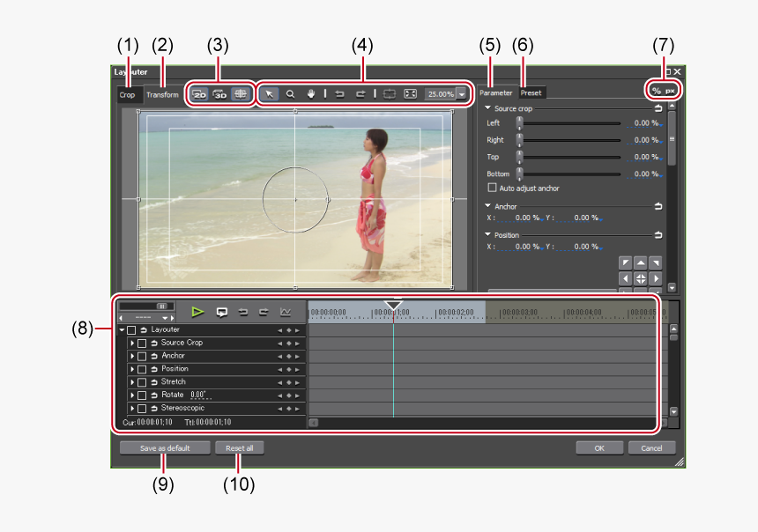The image size is (758, 532).
Task: Reset the Anchor section in parameter panel
Action: point(658,206)
